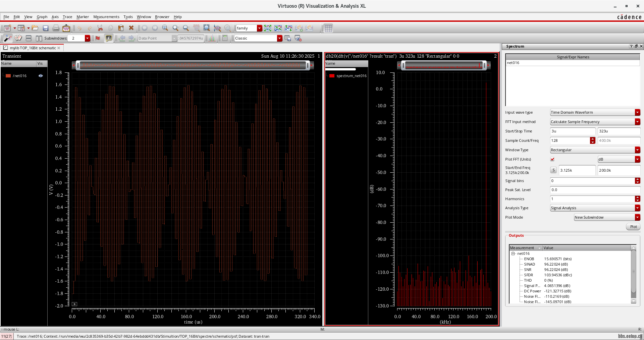Open the Measurements menu

(x=106, y=17)
